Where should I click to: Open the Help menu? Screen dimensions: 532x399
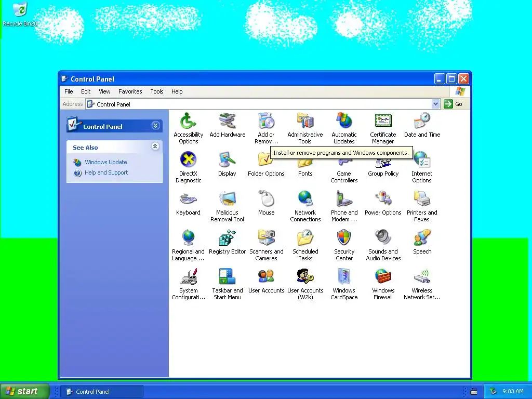coord(177,91)
